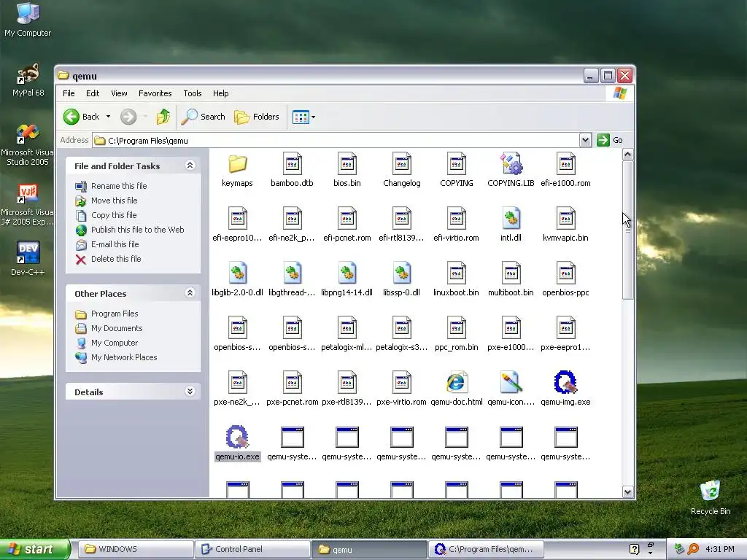This screenshot has height=560, width=747.
Task: Select the kvmvapic.bin file icon
Action: click(x=565, y=219)
